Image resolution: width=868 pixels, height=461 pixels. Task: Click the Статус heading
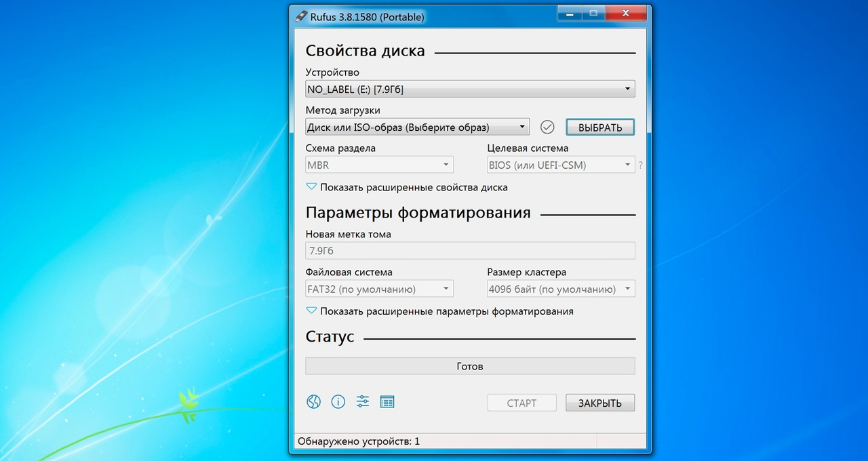tap(330, 337)
